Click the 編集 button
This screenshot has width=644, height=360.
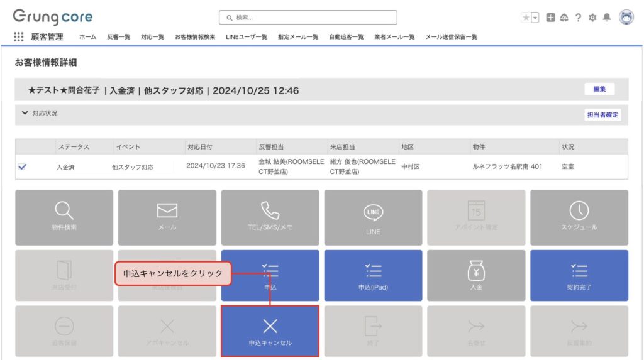pos(599,89)
